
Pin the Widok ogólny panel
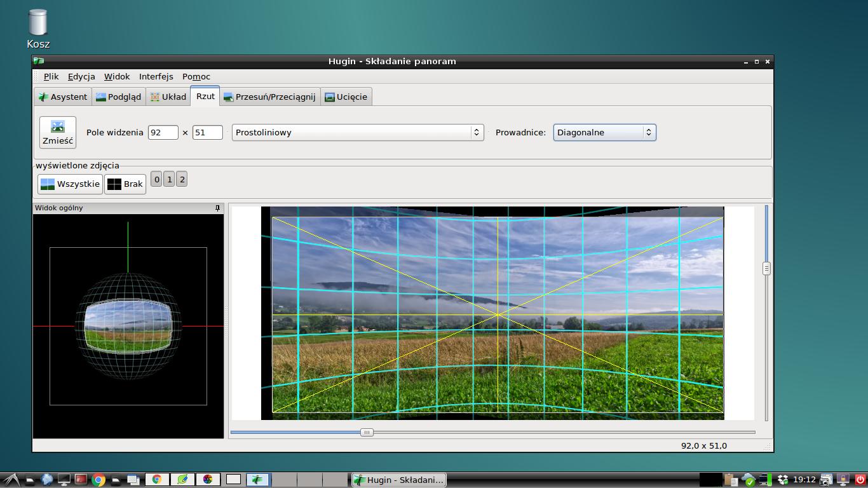[x=217, y=208]
